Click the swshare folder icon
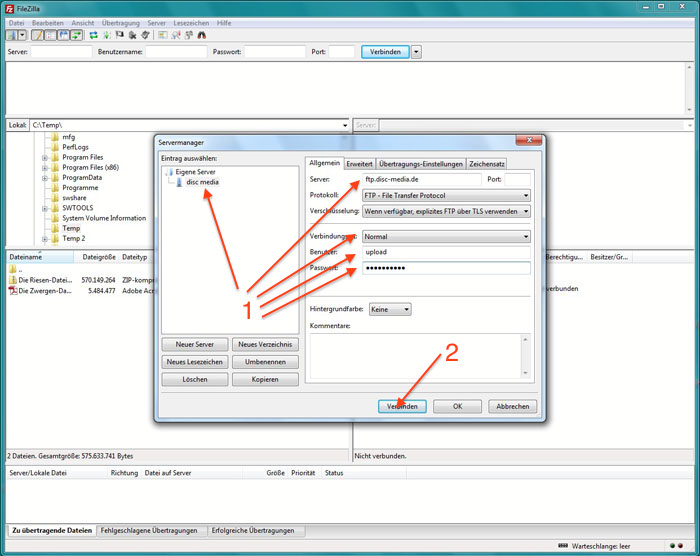 pos(55,197)
